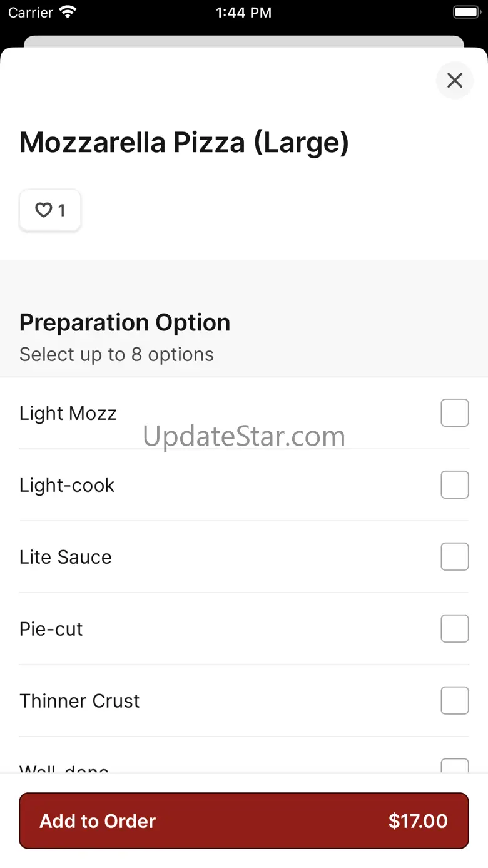Tap the battery icon in status bar
The image size is (488, 868).
tap(465, 12)
